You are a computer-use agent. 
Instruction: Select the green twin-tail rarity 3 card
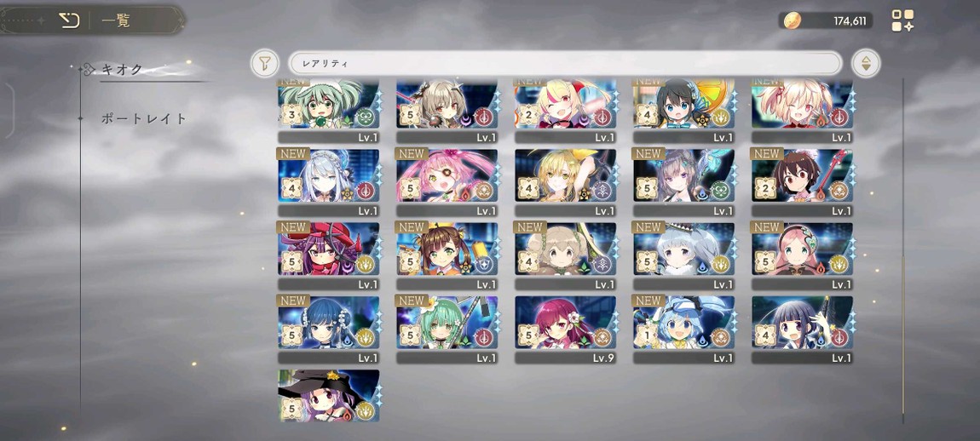point(328,112)
